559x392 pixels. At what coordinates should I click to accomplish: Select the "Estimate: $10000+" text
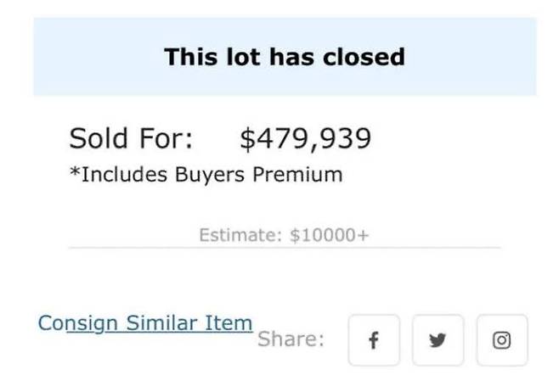click(284, 235)
